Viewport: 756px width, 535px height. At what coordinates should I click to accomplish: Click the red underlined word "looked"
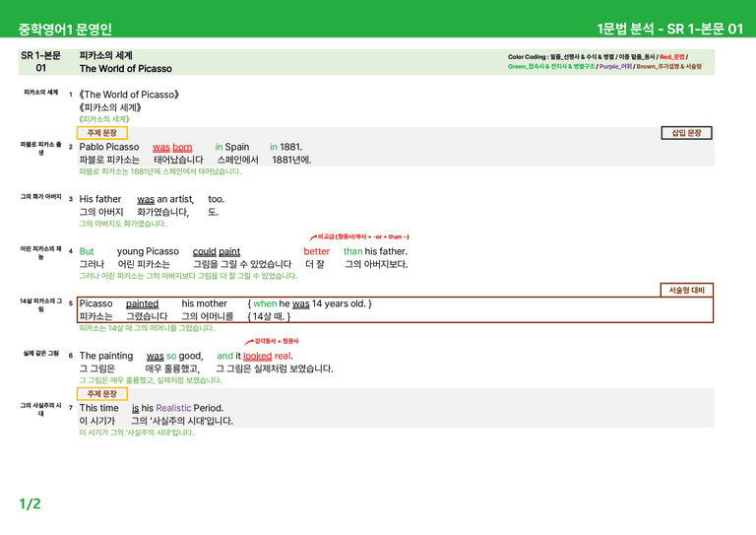pos(258,356)
